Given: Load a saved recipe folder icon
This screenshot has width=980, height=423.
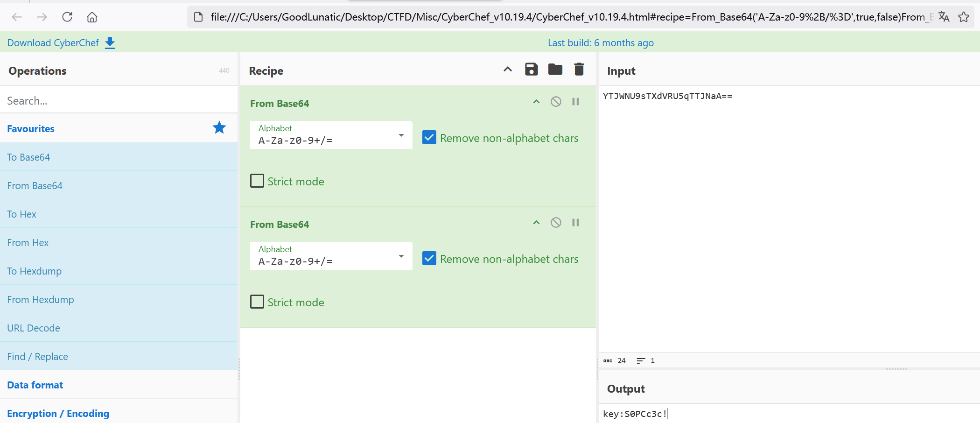Looking at the screenshot, I should [x=555, y=70].
